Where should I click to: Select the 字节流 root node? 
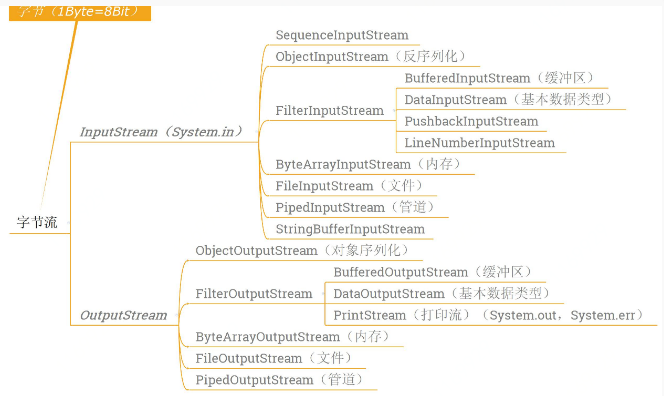tap(37, 222)
